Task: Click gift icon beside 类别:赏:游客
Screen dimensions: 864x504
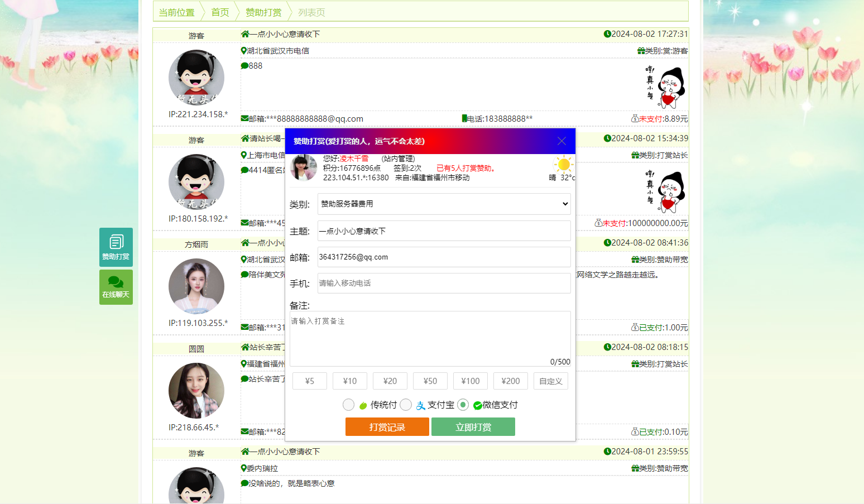Action: [641, 51]
